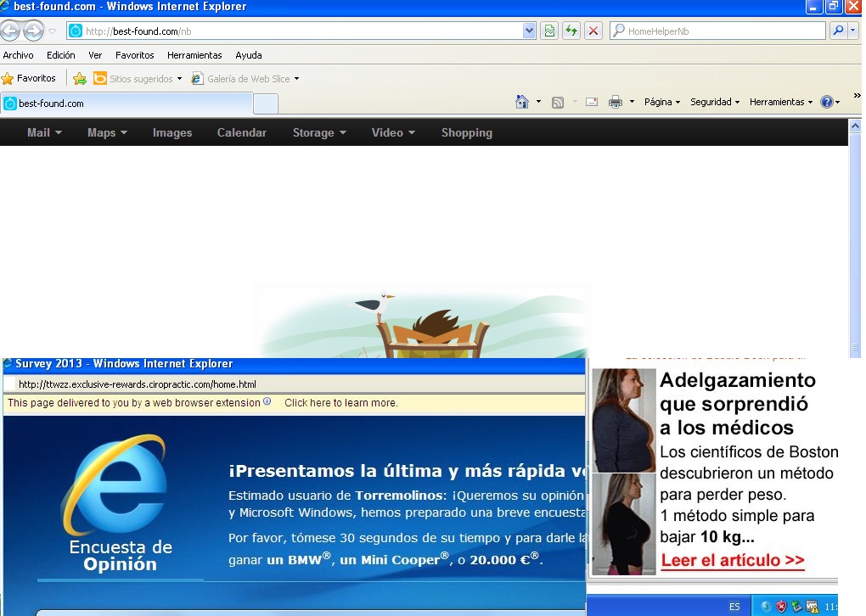866x616 pixels.
Task: Click the safely remove hardware tray icon
Action: coord(796,607)
